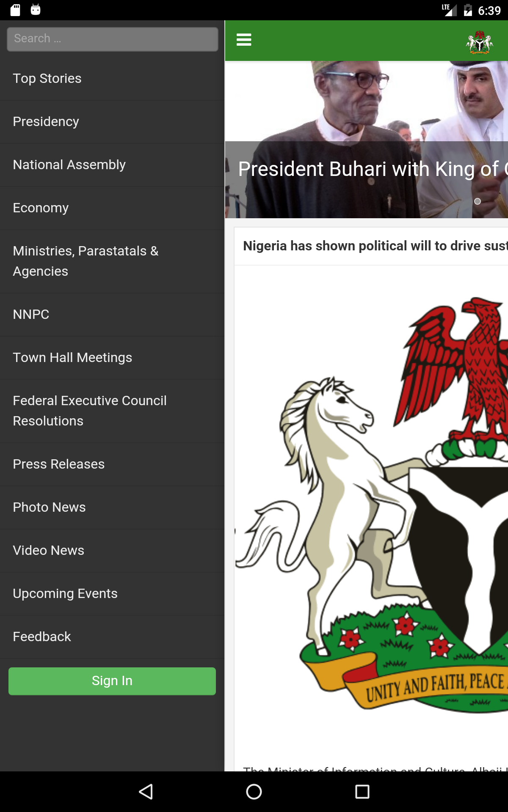Image resolution: width=508 pixels, height=812 pixels.
Task: Tap the hamburger menu icon
Action: [244, 40]
